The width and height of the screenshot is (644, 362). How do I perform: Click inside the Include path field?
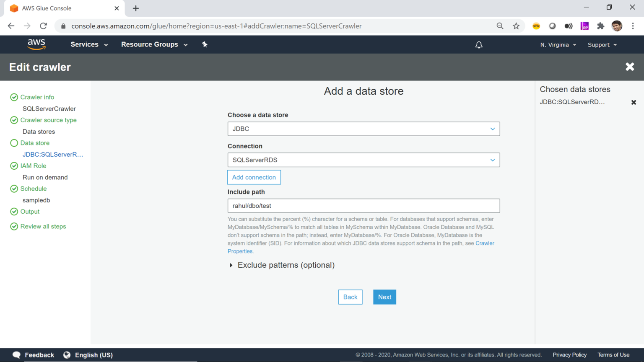click(x=363, y=206)
